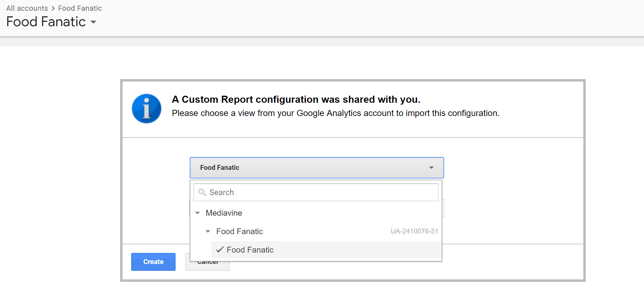644x308 pixels.
Task: Go to All accounts via breadcrumb
Action: coord(26,8)
